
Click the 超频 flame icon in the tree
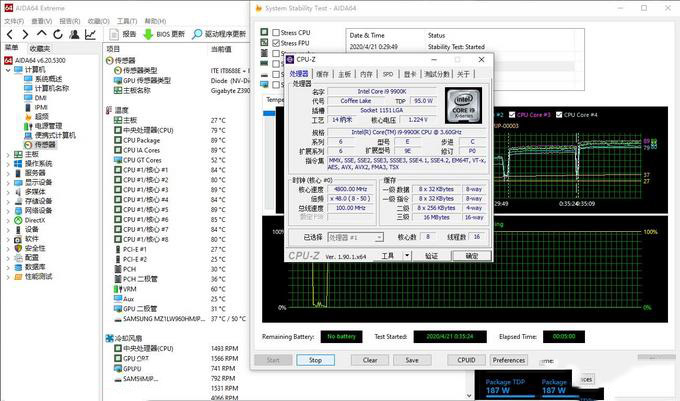pos(28,117)
